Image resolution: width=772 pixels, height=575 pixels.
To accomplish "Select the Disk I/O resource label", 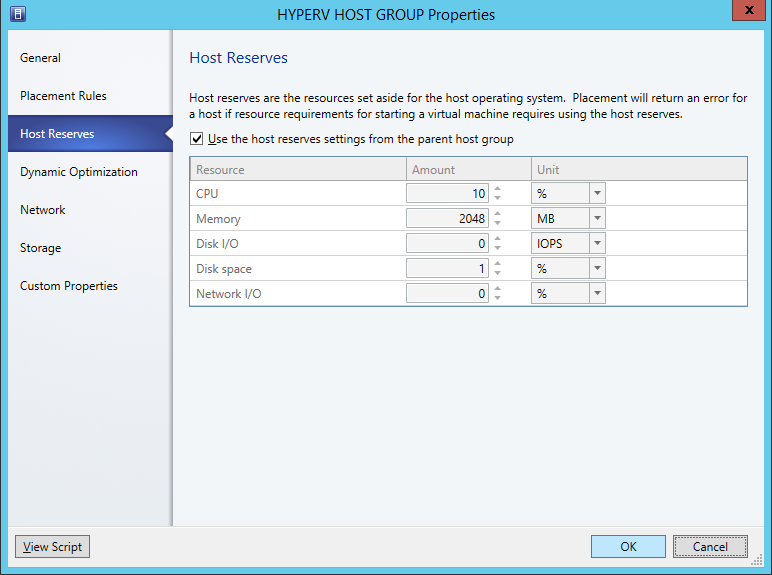I will pyautogui.click(x=217, y=244).
